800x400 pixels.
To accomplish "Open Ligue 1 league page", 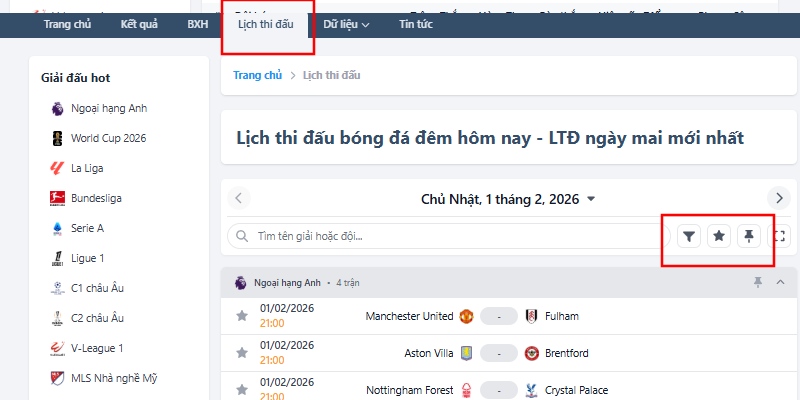I will click(87, 258).
